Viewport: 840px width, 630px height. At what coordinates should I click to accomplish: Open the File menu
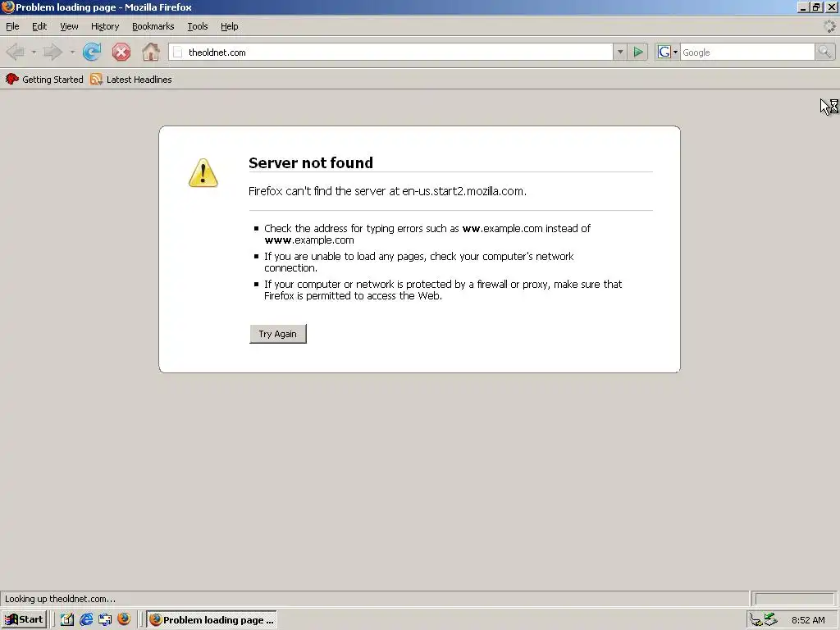(x=12, y=26)
